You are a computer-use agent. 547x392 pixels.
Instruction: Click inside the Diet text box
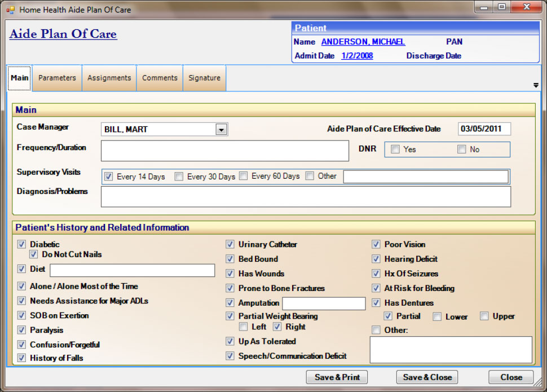(x=132, y=270)
